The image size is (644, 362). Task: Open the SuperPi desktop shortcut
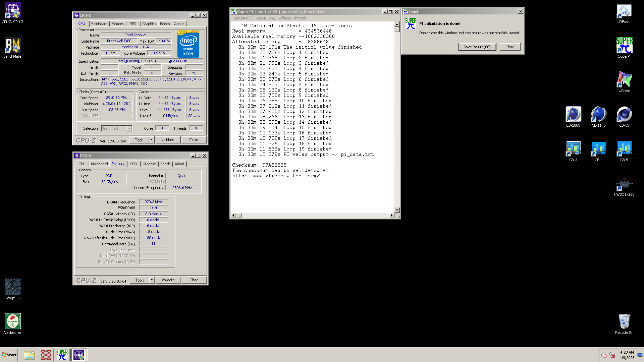(624, 48)
